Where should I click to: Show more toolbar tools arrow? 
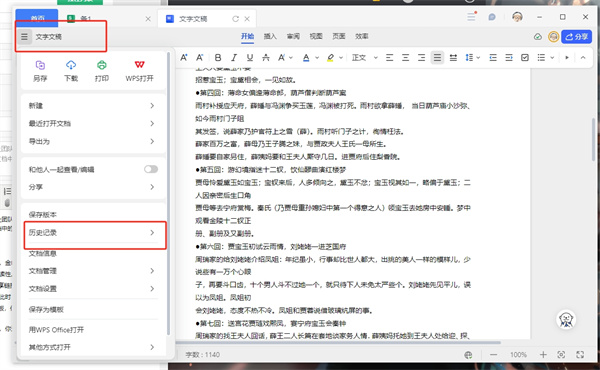pos(567,57)
